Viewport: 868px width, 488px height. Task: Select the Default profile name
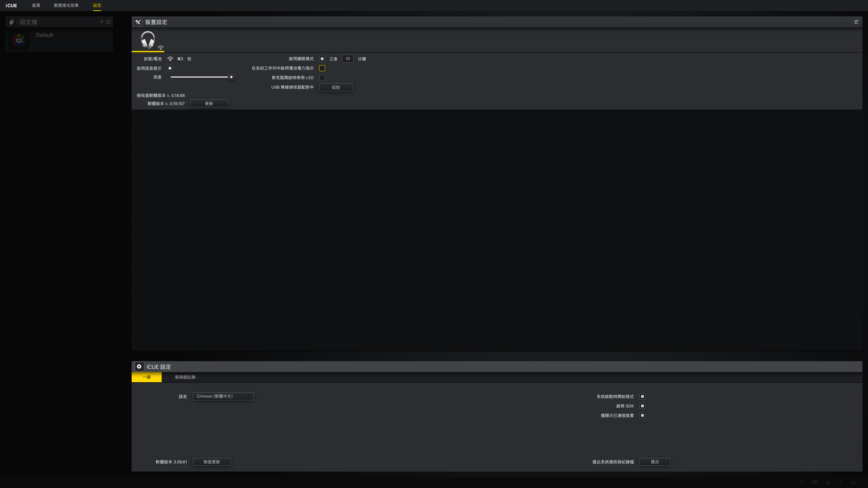[x=44, y=35]
